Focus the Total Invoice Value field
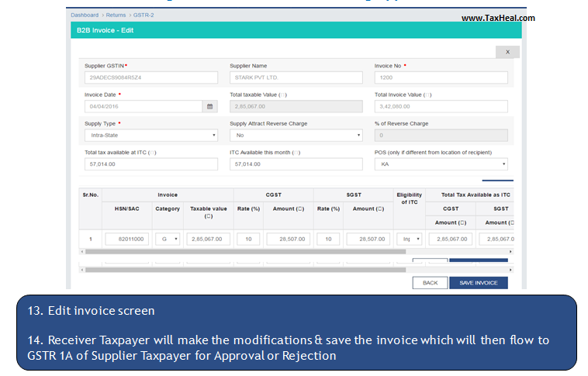Viewport: 588px width, 376px height. (441, 106)
